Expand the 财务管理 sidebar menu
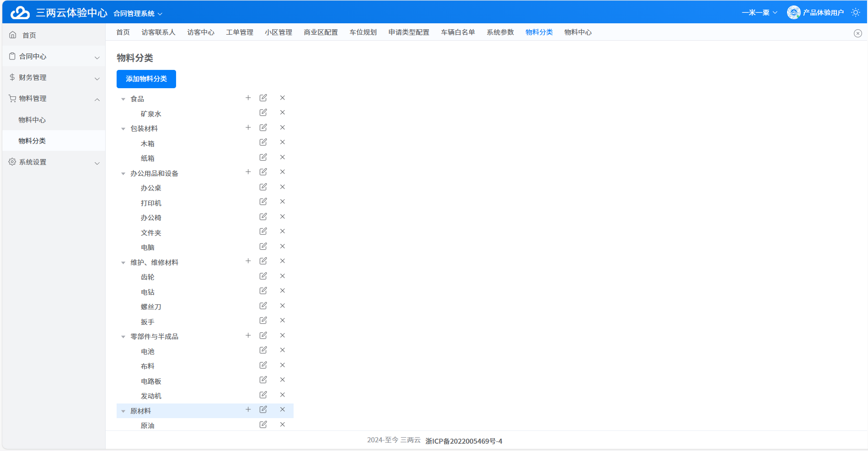The width and height of the screenshot is (868, 451). (x=54, y=78)
